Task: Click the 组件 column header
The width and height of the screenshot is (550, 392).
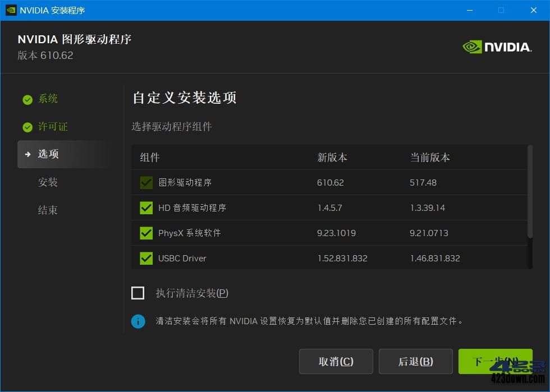Action: coord(150,158)
